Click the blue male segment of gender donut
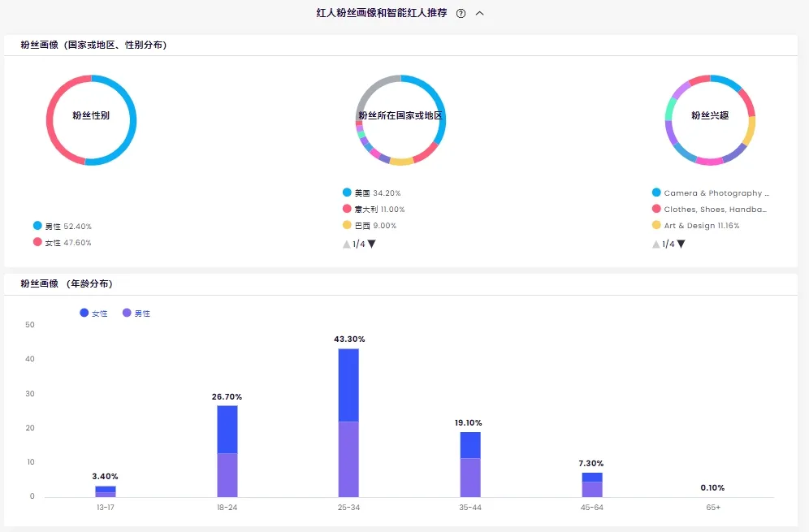Image resolution: width=809 pixels, height=532 pixels. (132, 123)
